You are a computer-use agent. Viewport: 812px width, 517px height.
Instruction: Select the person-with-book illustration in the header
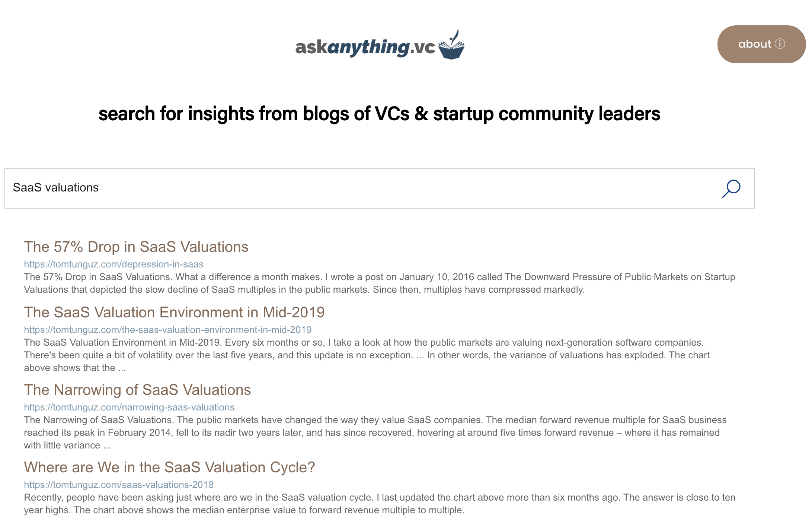[451, 41]
